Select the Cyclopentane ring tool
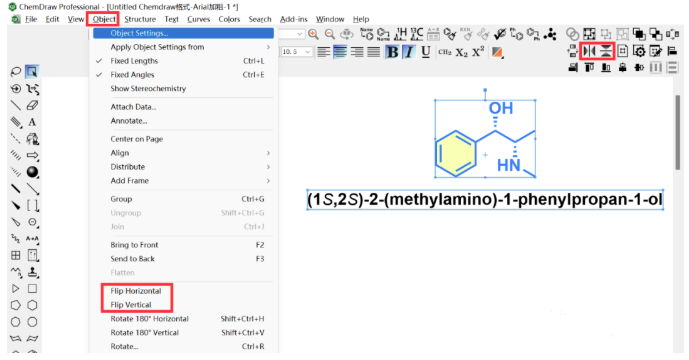This screenshot has width=689, height=360. (16, 305)
